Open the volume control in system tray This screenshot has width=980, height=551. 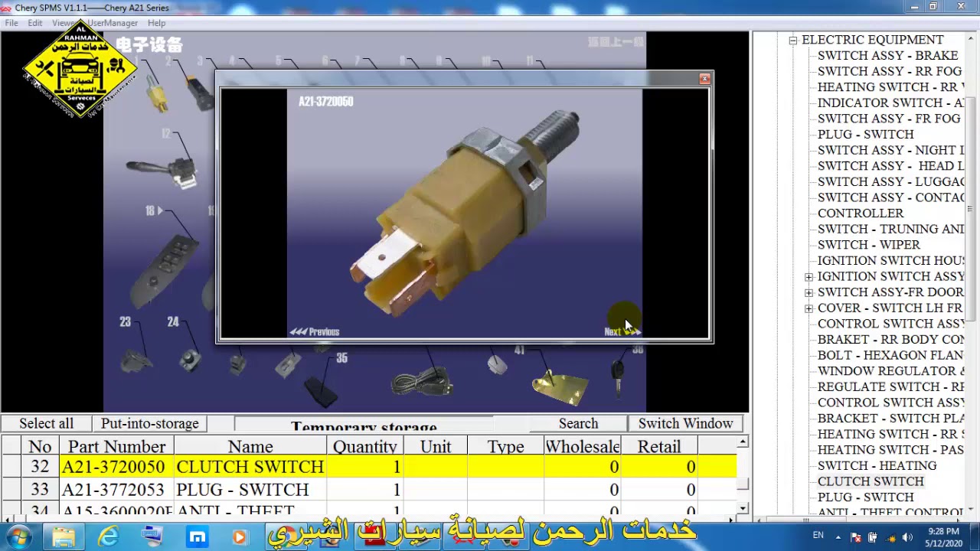click(x=906, y=537)
